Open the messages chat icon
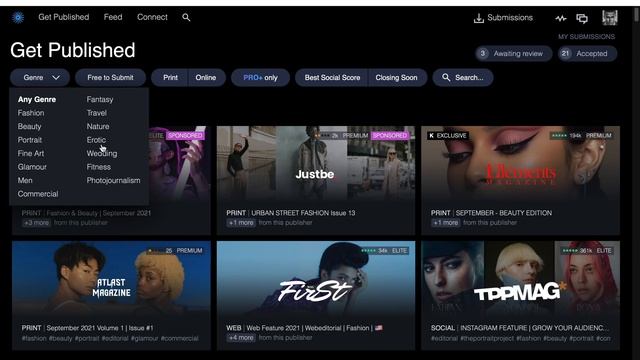Viewport: 640px width, 360px height. (582, 18)
